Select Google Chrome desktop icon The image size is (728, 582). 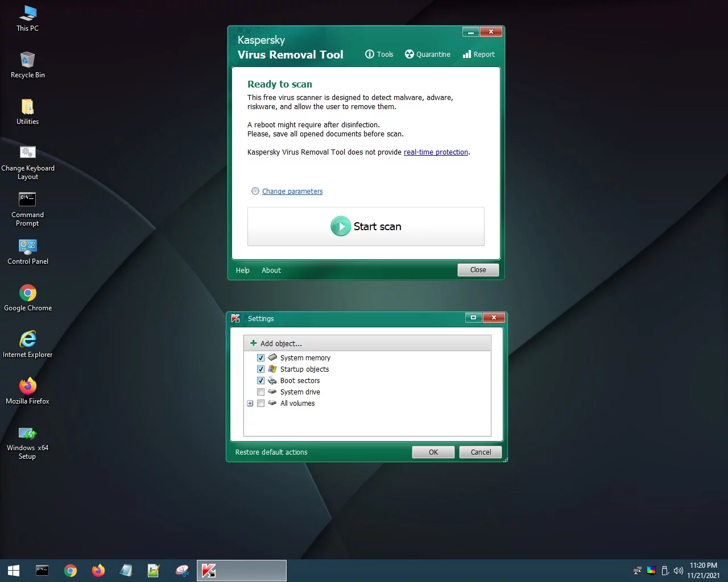pos(28,298)
